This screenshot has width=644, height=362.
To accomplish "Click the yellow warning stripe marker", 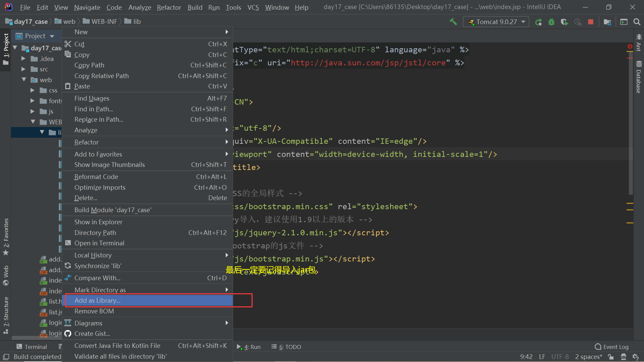I will coord(630,203).
